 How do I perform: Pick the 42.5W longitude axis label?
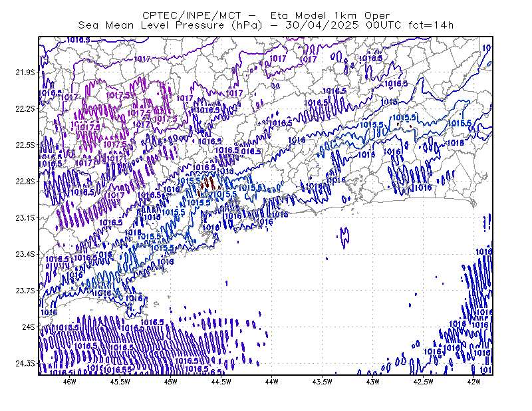[424, 382]
